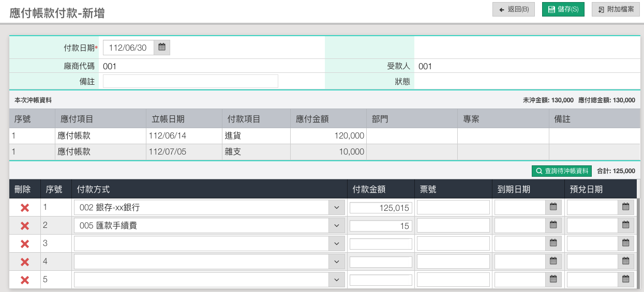Expand the 002 銀存-xx銀行 payment method dropdown
Image resolution: width=644 pixels, height=292 pixels.
pyautogui.click(x=336, y=208)
